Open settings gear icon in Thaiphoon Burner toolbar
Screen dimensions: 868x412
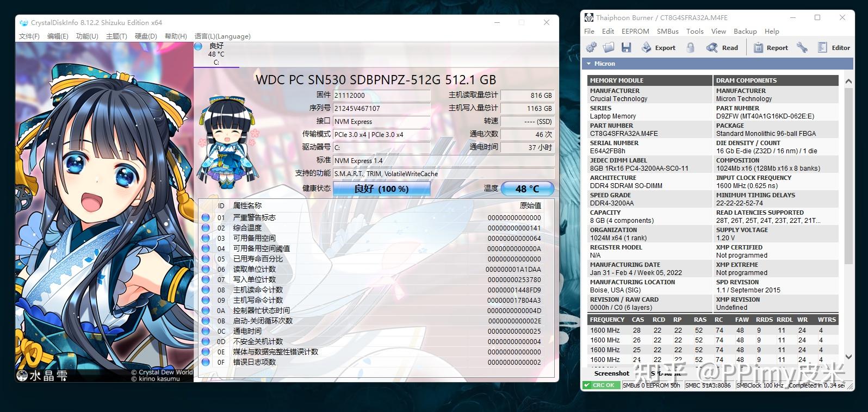(x=591, y=48)
